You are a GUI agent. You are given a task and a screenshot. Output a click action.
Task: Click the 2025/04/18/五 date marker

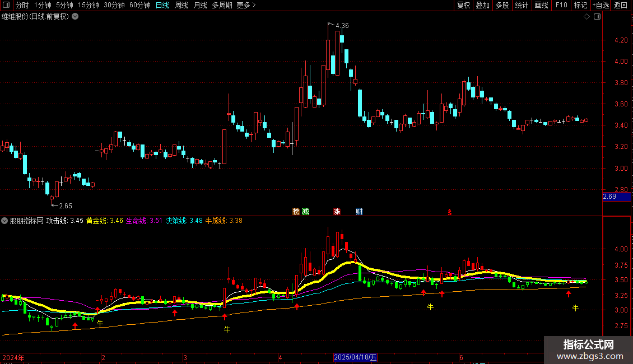355,357
